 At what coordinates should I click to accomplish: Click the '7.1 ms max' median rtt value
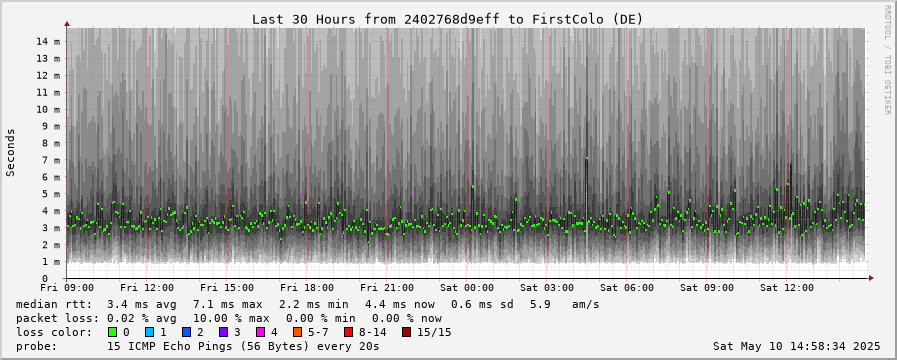pos(228,304)
